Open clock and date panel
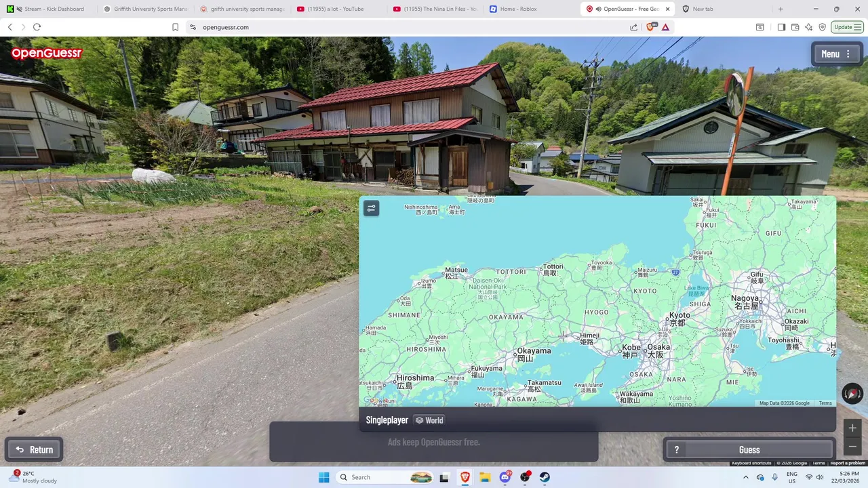Image resolution: width=868 pixels, height=488 pixels. tap(849, 477)
